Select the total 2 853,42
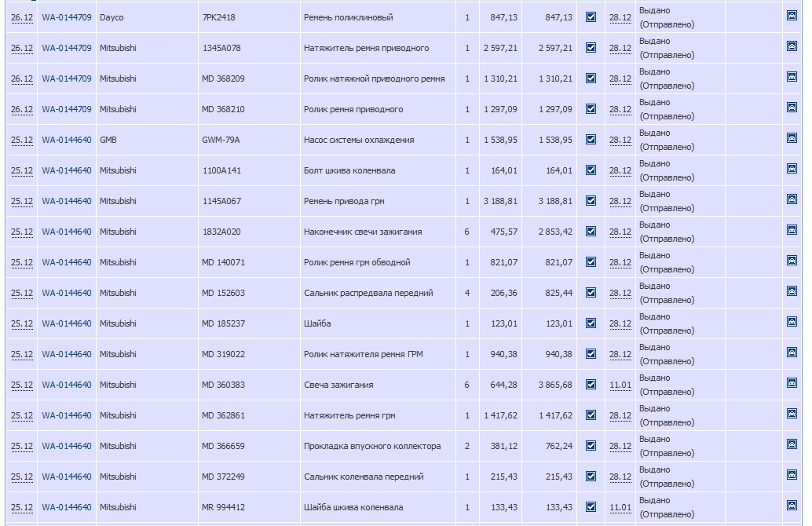This screenshot has height=526, width=812. (555, 232)
